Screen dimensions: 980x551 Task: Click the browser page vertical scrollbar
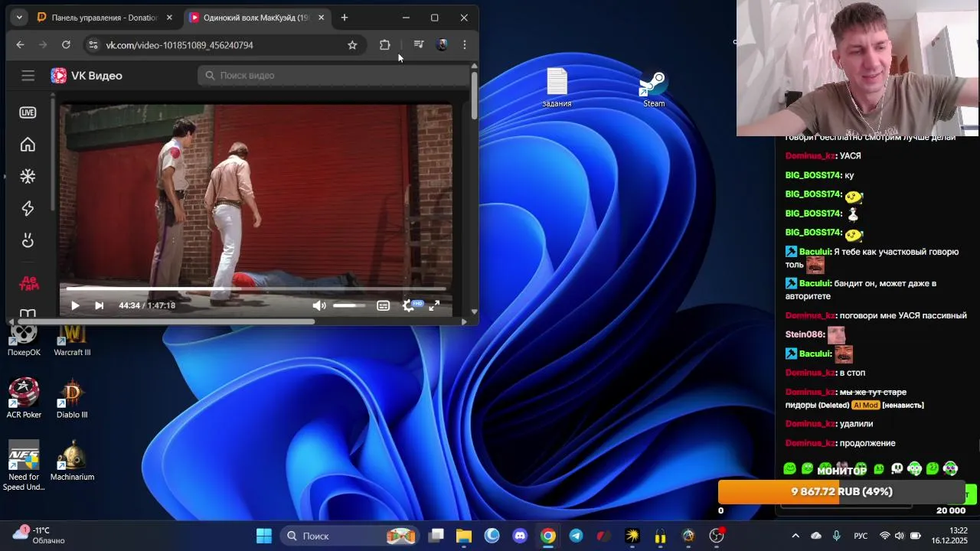(475, 95)
